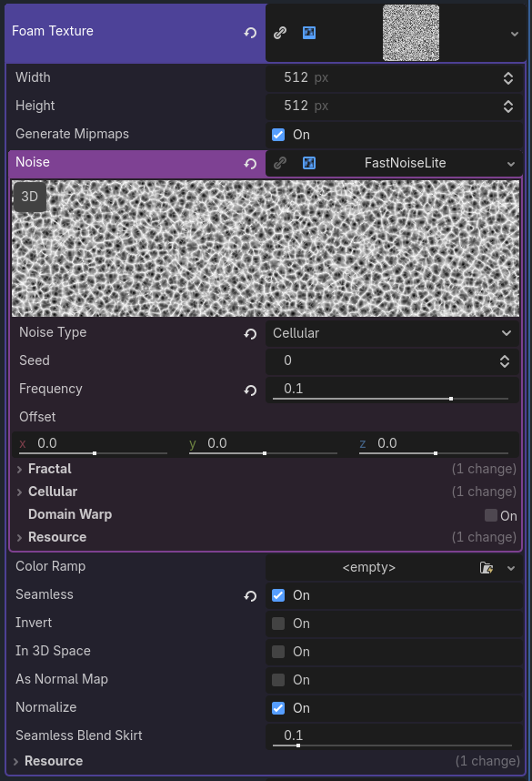This screenshot has height=781, width=532.
Task: Turn on the Invert option
Action: [277, 624]
